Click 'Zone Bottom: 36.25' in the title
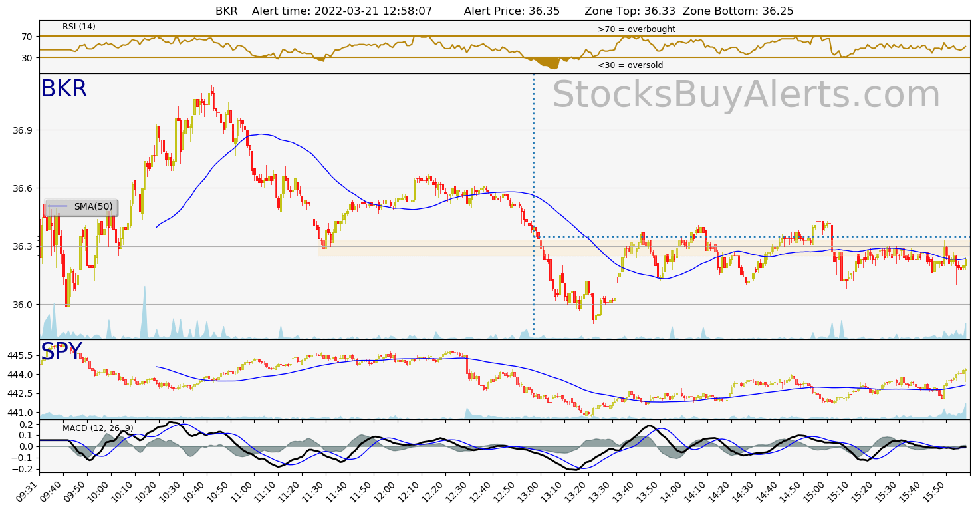The width and height of the screenshot is (980, 511). [x=738, y=11]
